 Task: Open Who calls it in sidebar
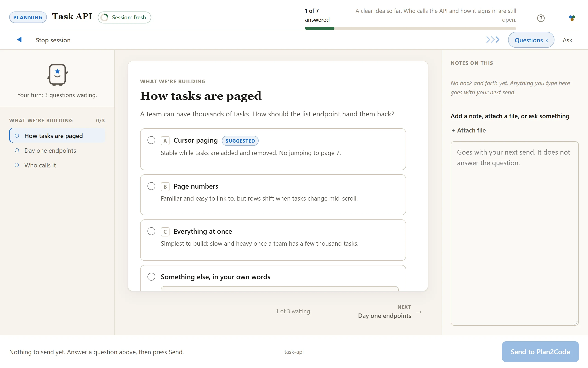[x=57, y=165]
